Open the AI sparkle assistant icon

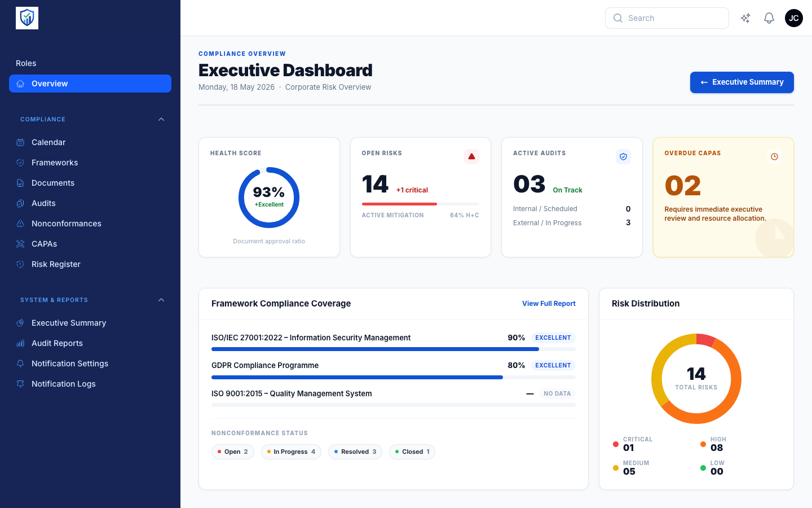pos(745,18)
